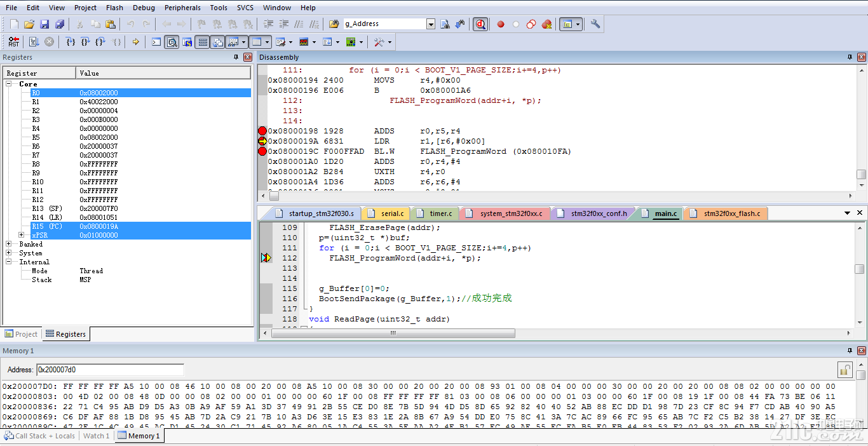Viewport: 868px width, 446px height.
Task: Click the Disassembly vertical scrollbar thumb
Action: click(x=860, y=174)
